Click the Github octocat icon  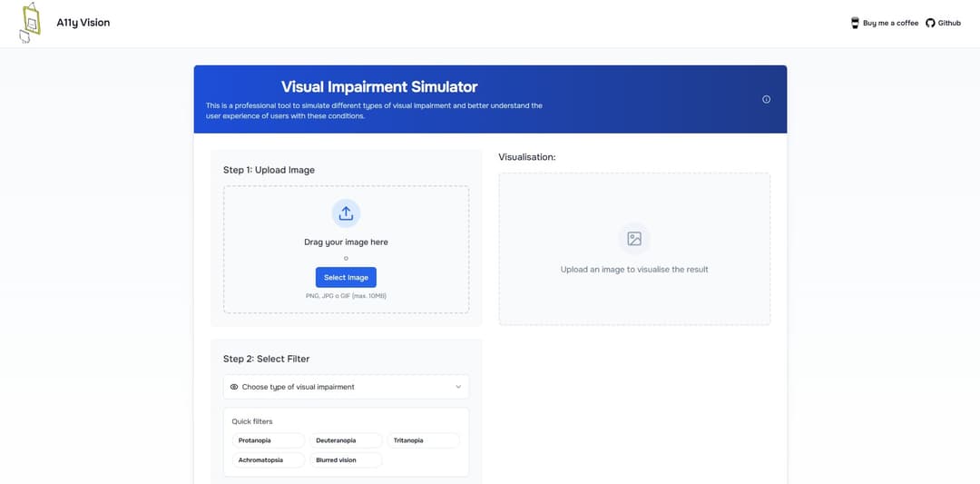pos(930,23)
